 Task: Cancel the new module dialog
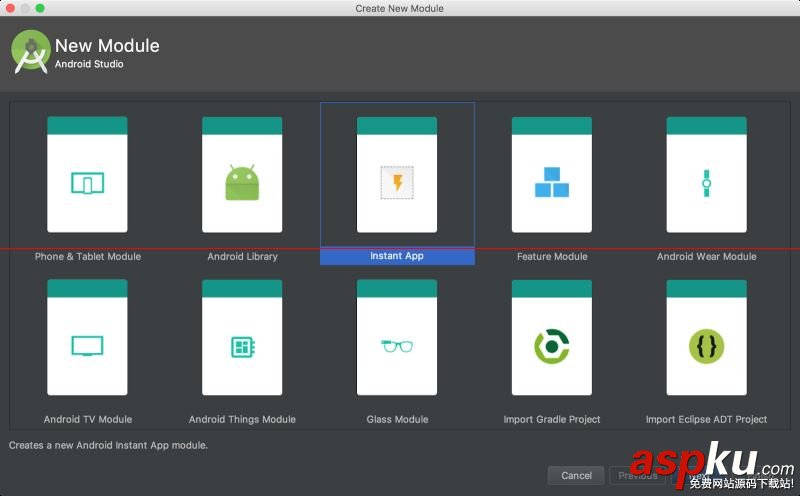576,476
